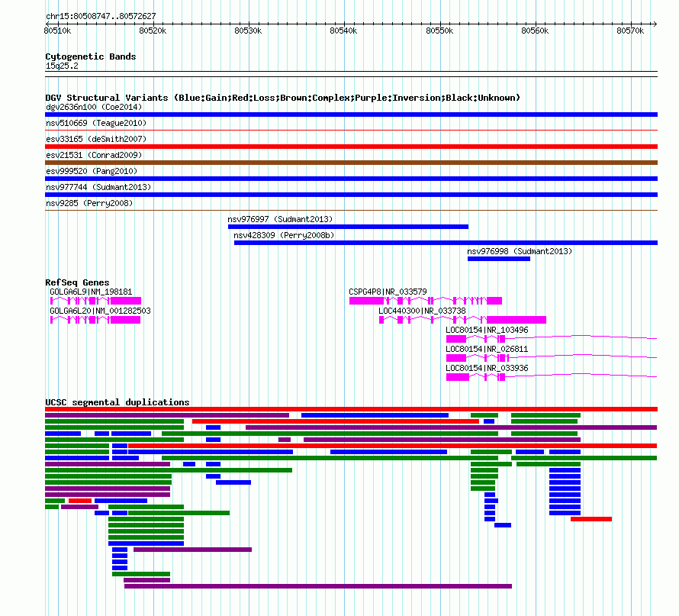Open the GOLGA6L9|NM_198181 gene label
The image size is (679, 616).
pos(91,292)
